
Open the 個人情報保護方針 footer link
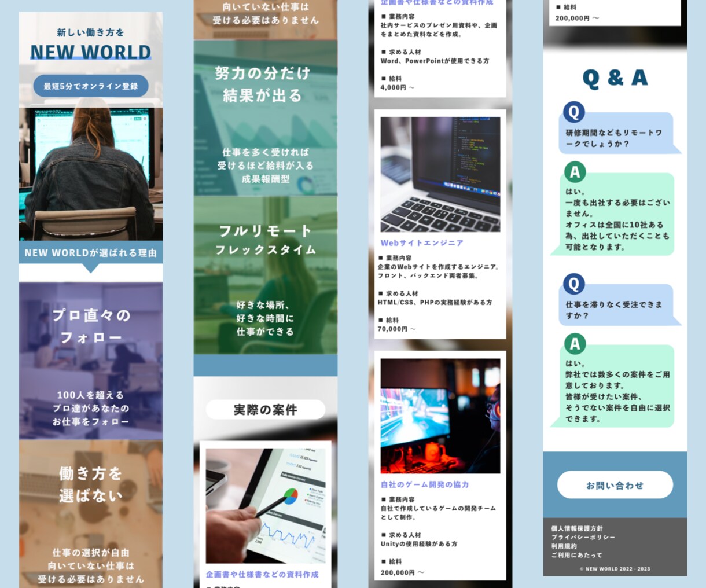tap(576, 528)
